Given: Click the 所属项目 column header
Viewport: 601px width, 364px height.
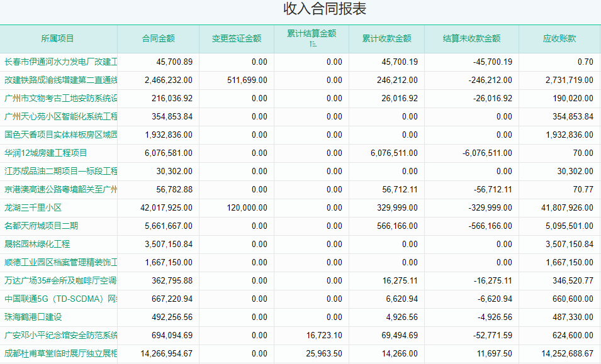Looking at the screenshot, I should coord(58,38).
